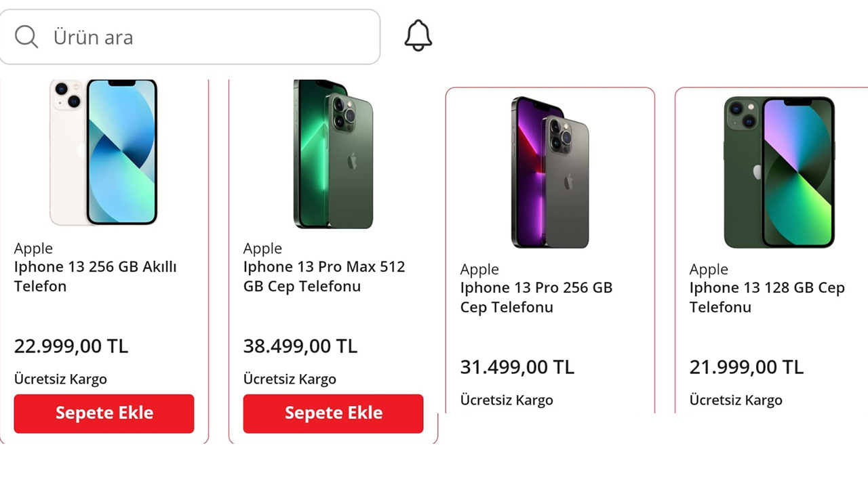The height and width of the screenshot is (477, 868).
Task: Select the Apple brand label on first product
Action: pos(33,248)
